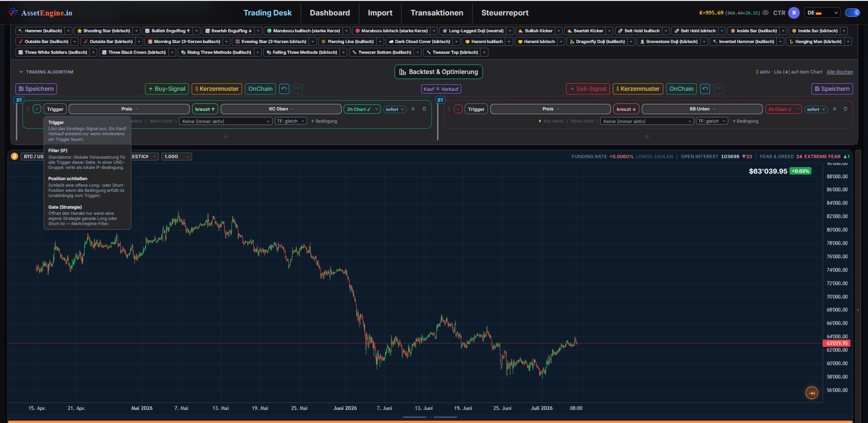Viewport: 868px width, 423px height.
Task: Click the AssetEngine.io logo
Action: tap(41, 13)
